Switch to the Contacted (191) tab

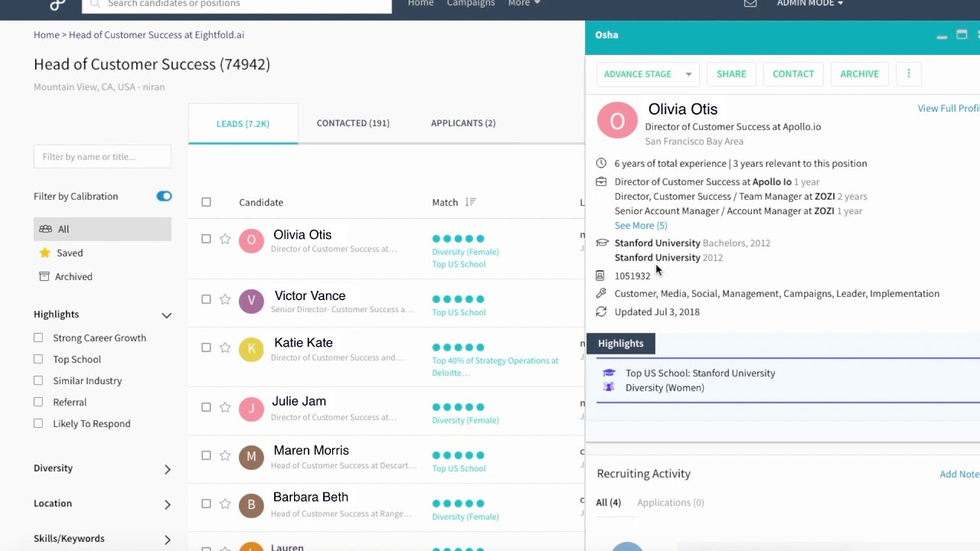[353, 123]
